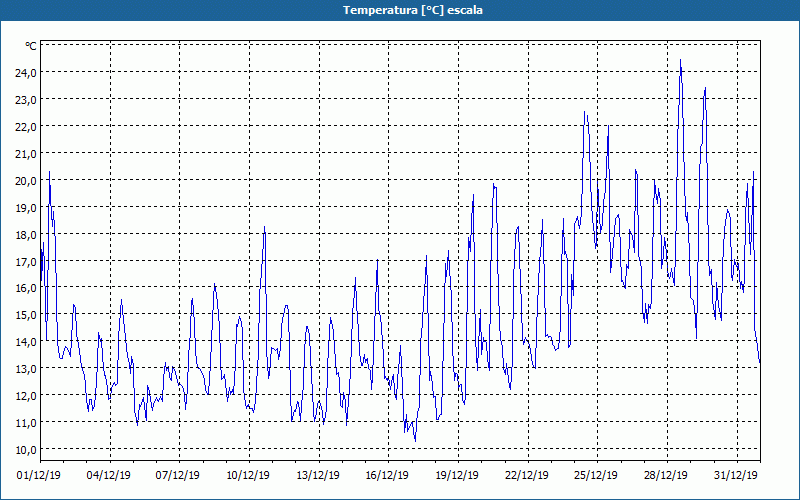Click the 17,0 y-axis label
This screenshot has width=800, height=500.
pos(27,262)
